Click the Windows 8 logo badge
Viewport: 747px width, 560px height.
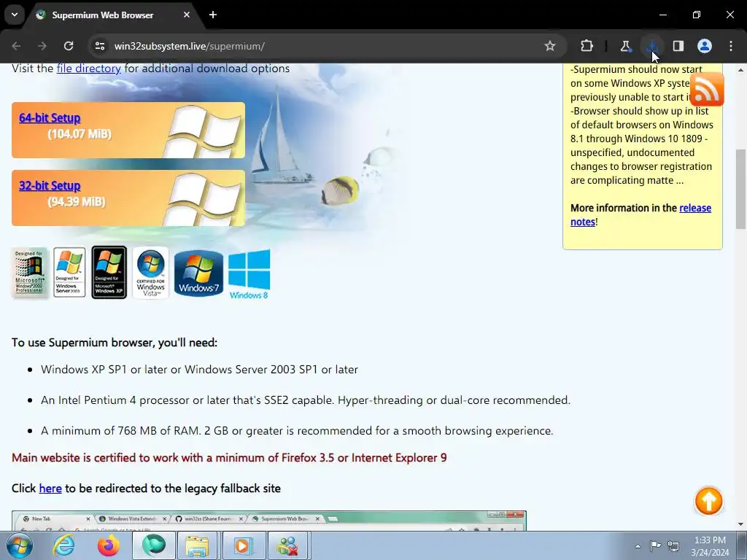249,274
